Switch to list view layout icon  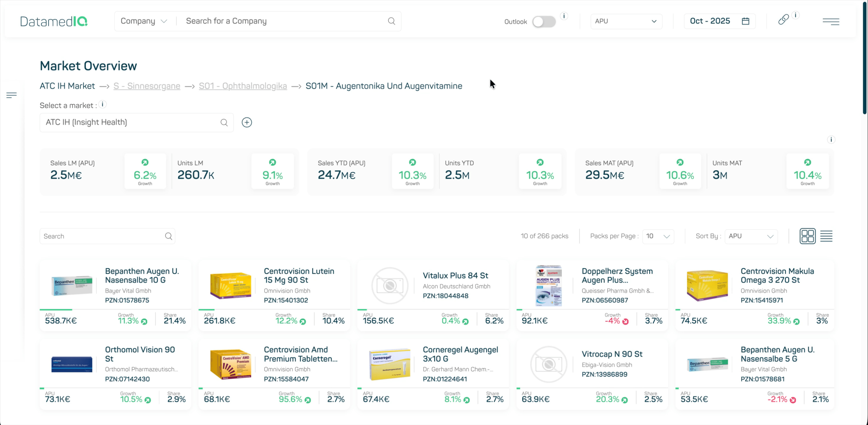tap(826, 236)
